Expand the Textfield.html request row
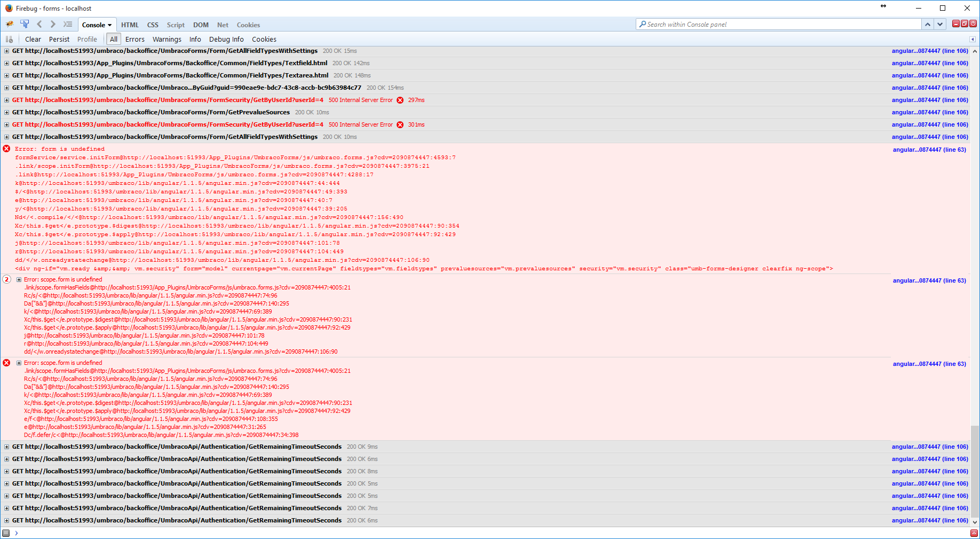980x539 pixels. 6,64
